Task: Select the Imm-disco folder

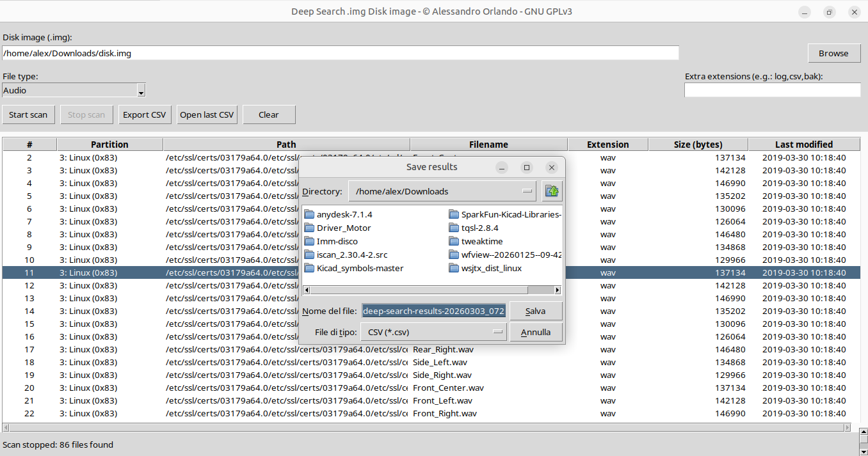Action: click(332, 241)
